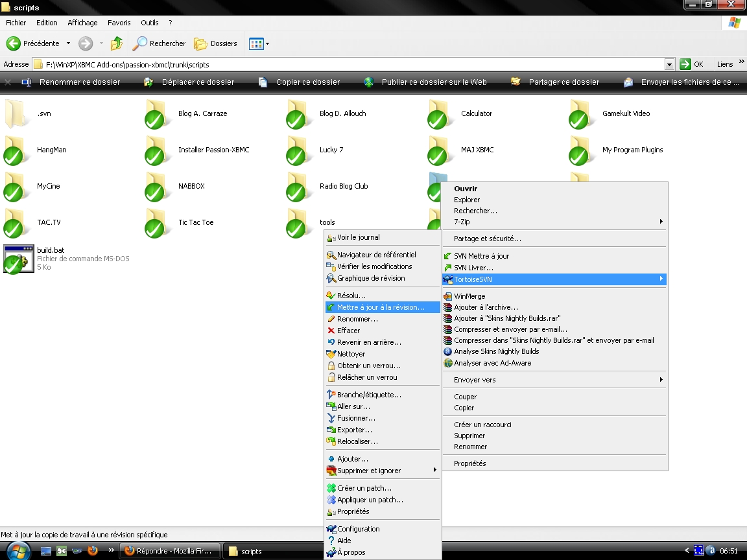Screen dimensions: 747x560
Task: Click the Voir le journal icon
Action: click(331, 238)
